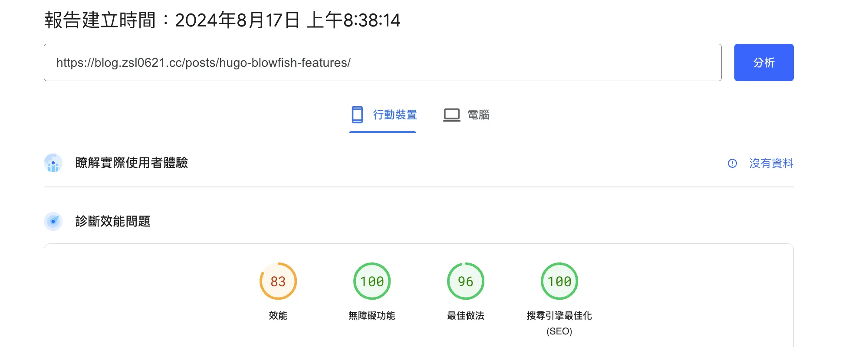This screenshot has height=347, width=868.
Task: Click the laptop computer icon
Action: click(451, 115)
